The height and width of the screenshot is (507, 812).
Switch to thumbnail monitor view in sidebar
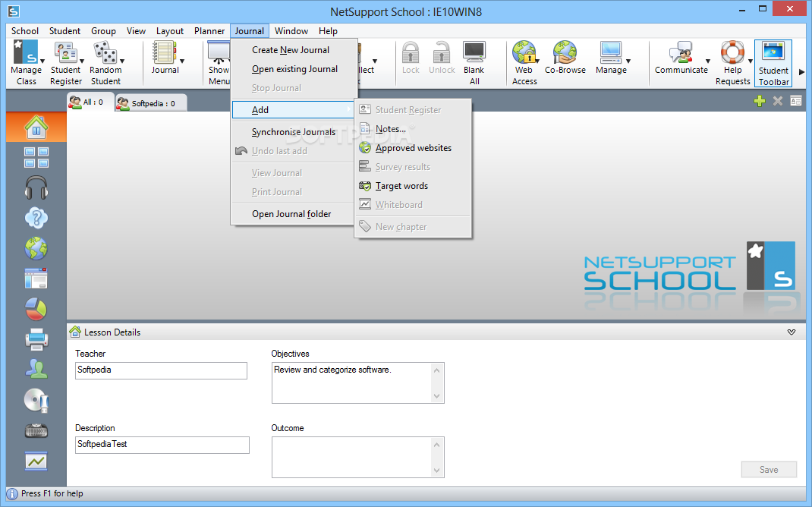(x=36, y=157)
